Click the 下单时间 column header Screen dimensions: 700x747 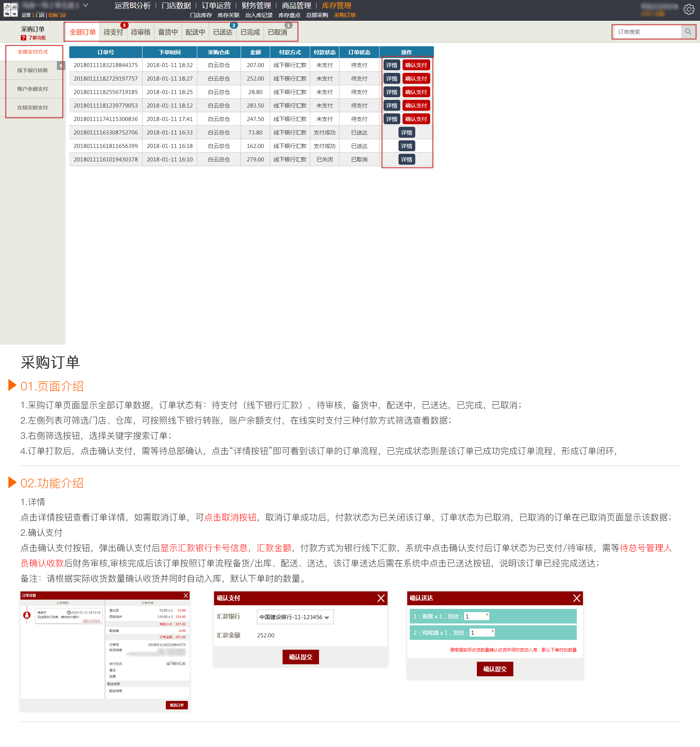(x=170, y=52)
